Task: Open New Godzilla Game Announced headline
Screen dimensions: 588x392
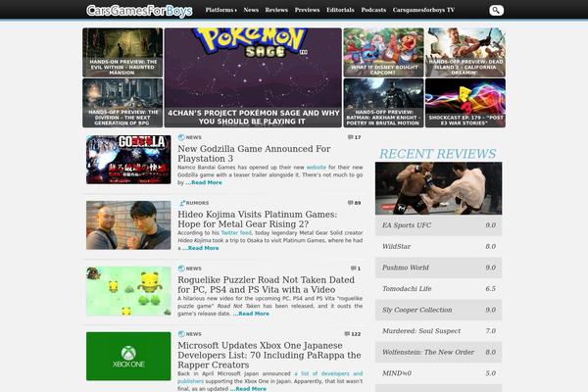Action: point(254,154)
